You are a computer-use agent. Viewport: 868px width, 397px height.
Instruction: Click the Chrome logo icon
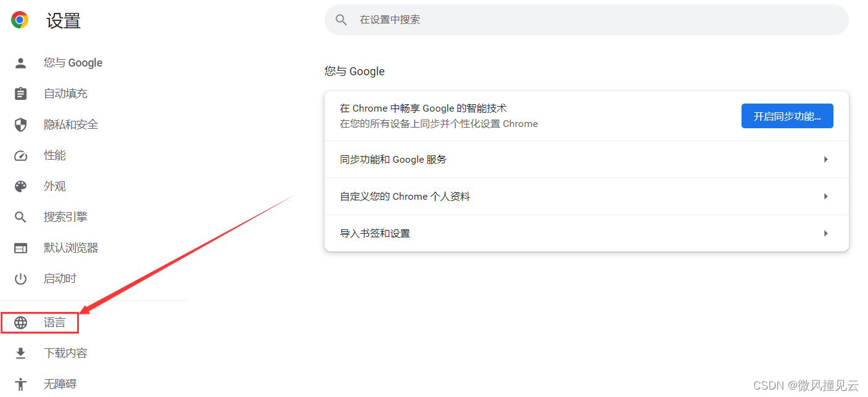pyautogui.click(x=20, y=20)
